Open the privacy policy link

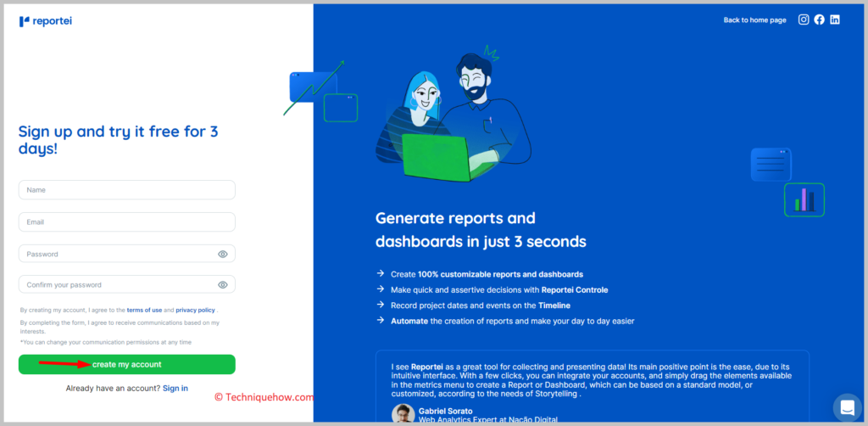coord(196,311)
